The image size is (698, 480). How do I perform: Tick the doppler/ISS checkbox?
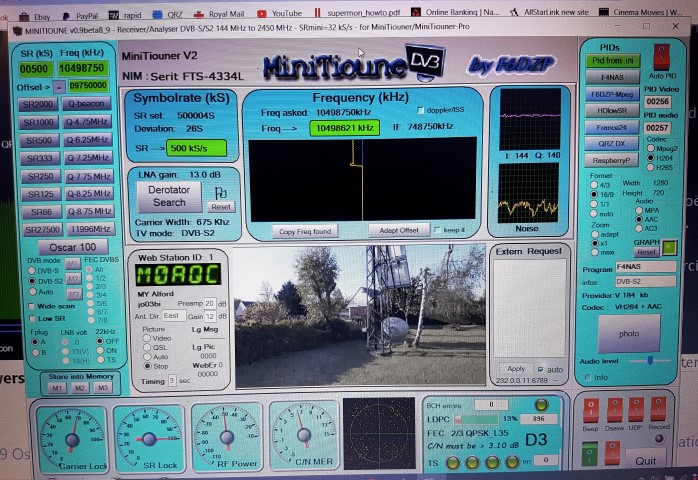(420, 110)
